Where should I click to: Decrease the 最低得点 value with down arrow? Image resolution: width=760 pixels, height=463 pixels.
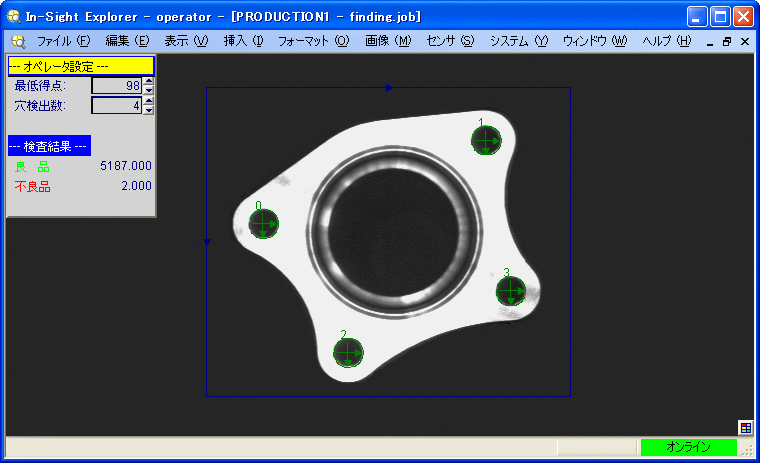149,90
